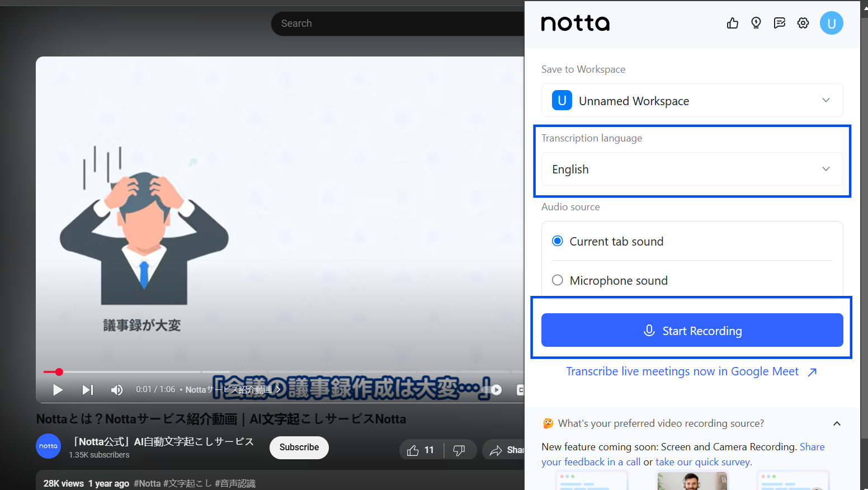
Task: Click the external arrow icon beside Google Meet
Action: [813, 372]
